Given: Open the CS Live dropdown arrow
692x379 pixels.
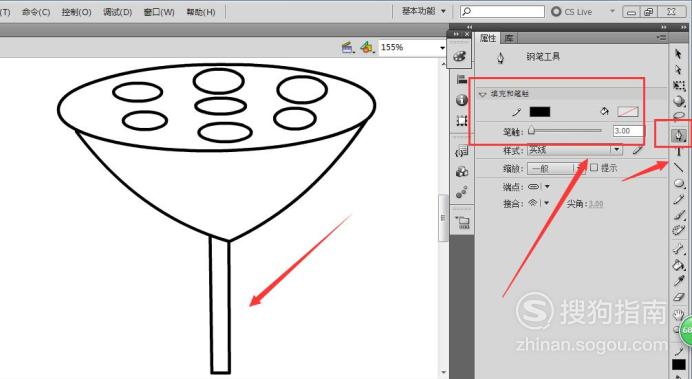Looking at the screenshot, I should click(612, 11).
